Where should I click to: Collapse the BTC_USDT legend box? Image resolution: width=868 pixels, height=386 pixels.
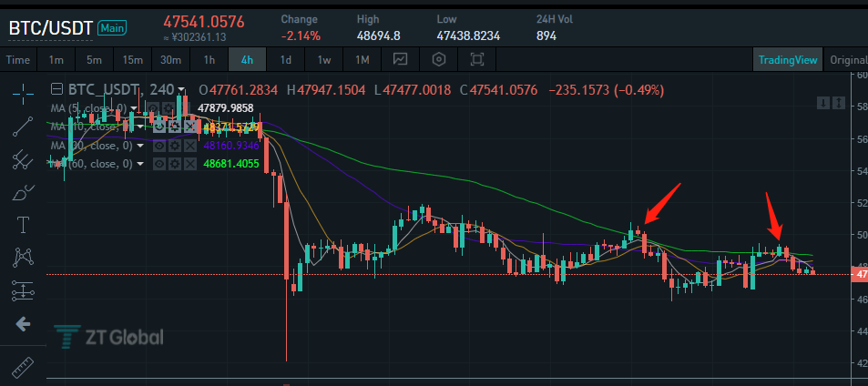[x=56, y=89]
